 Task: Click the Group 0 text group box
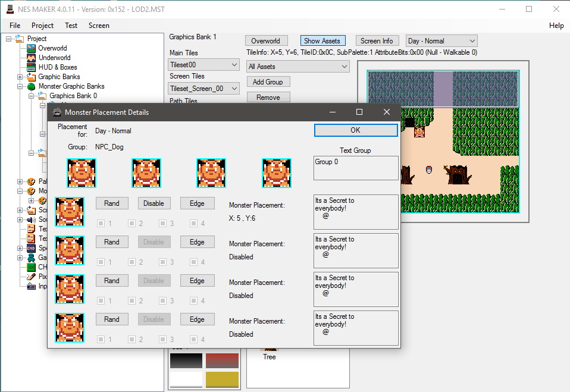[356, 168]
